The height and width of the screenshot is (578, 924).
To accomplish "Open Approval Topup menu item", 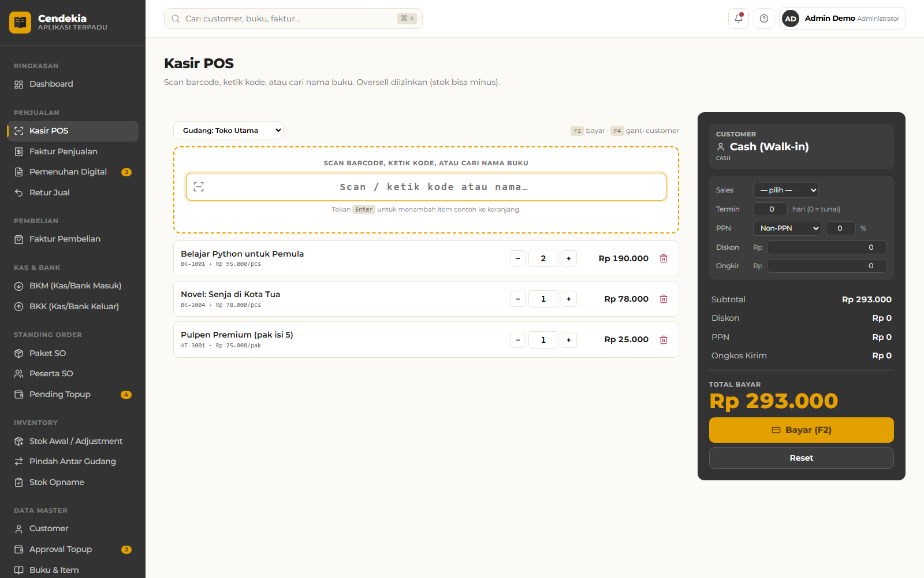I will point(73,549).
